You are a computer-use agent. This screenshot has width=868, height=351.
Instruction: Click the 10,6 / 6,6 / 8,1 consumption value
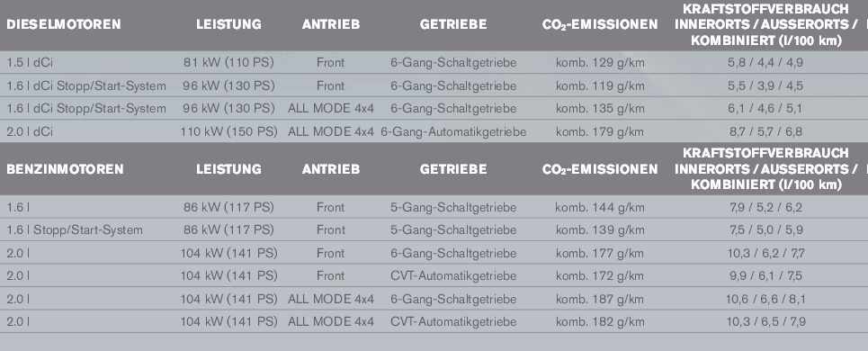[x=765, y=300]
